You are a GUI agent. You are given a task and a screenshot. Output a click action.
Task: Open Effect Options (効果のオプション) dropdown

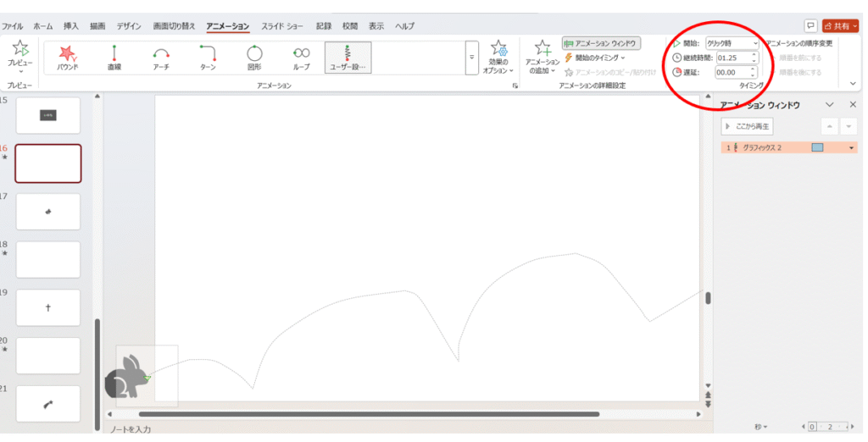(x=498, y=58)
